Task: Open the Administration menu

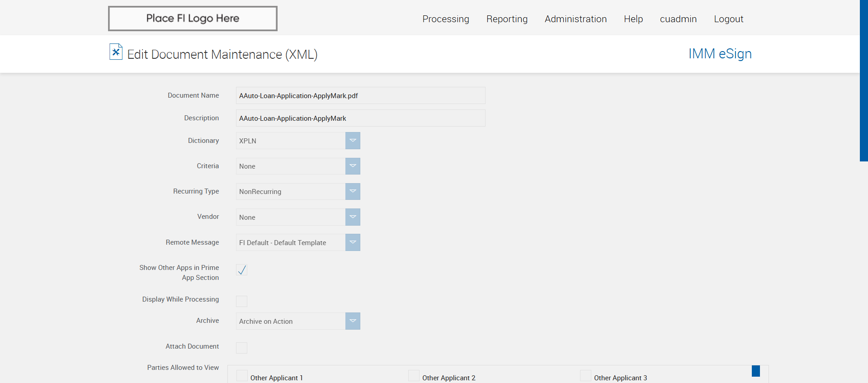Action: pyautogui.click(x=576, y=19)
